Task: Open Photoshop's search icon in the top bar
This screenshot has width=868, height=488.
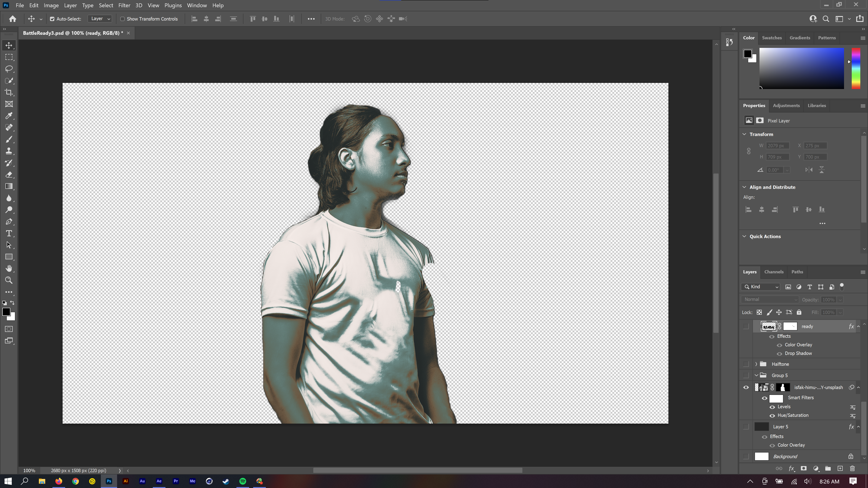Action: 826,19
